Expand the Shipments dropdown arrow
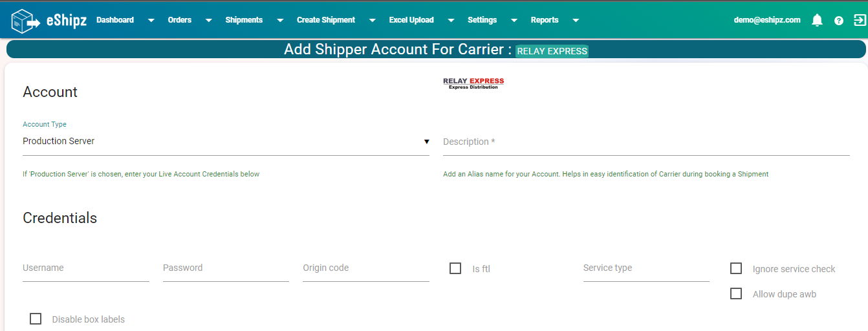This screenshot has width=868, height=331. pos(280,21)
